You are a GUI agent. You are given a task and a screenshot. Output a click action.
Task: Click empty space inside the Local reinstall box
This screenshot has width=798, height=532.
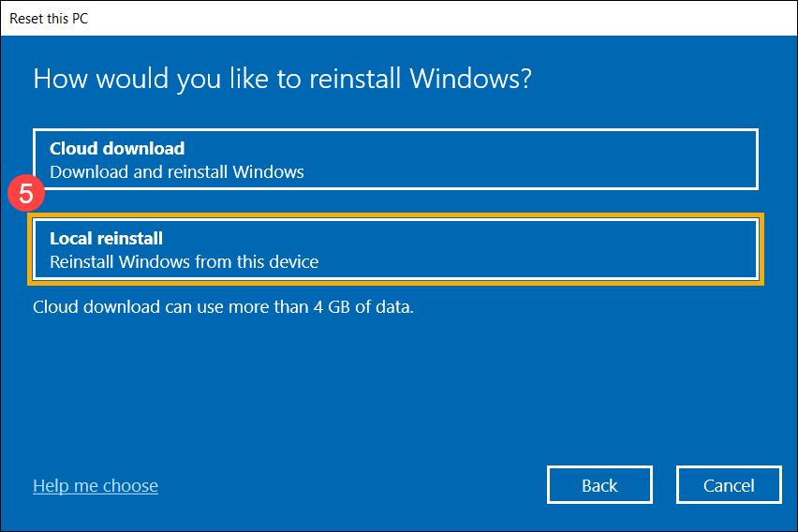coord(562,249)
